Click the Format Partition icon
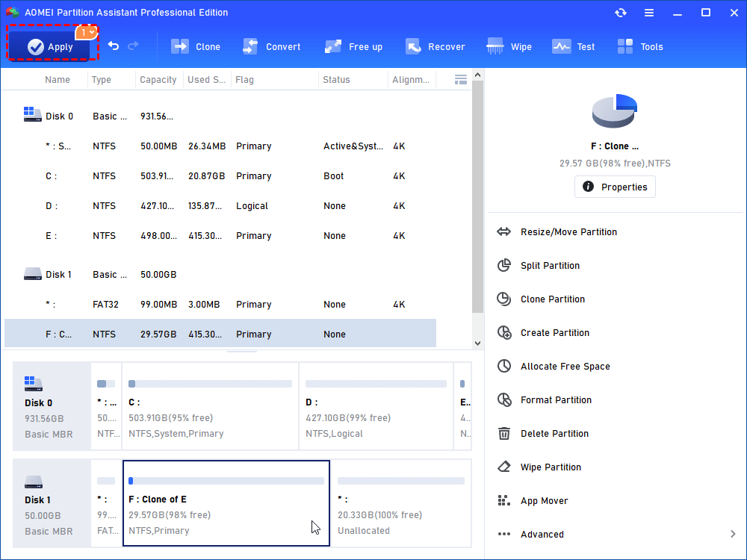The height and width of the screenshot is (560, 747). (504, 400)
